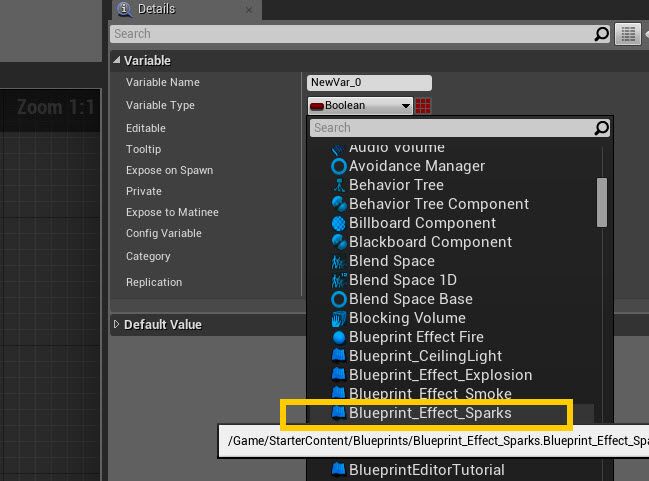Select Avoidance Manager type
Screen dimensions: 649x481
point(416,166)
